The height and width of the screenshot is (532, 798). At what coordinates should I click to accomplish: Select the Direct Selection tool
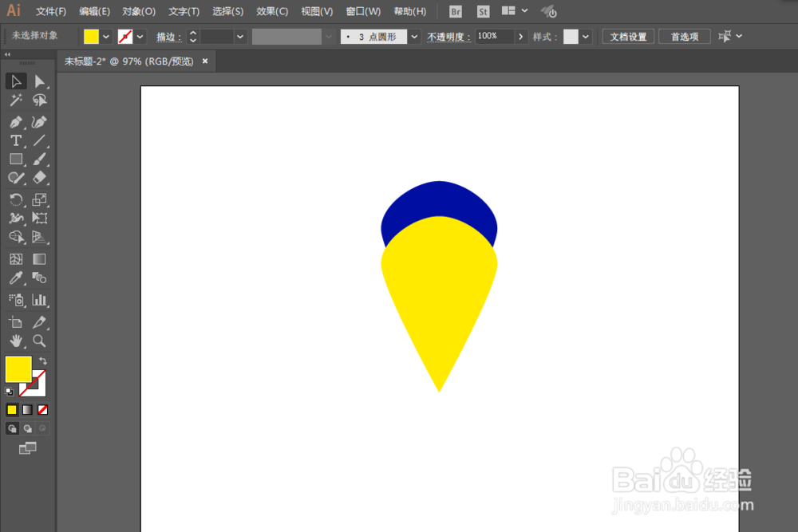click(39, 81)
